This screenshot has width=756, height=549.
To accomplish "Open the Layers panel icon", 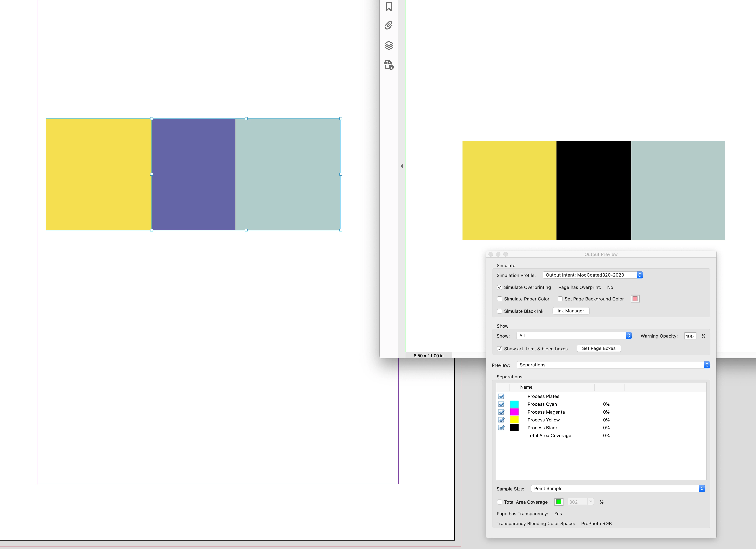I will [x=389, y=45].
